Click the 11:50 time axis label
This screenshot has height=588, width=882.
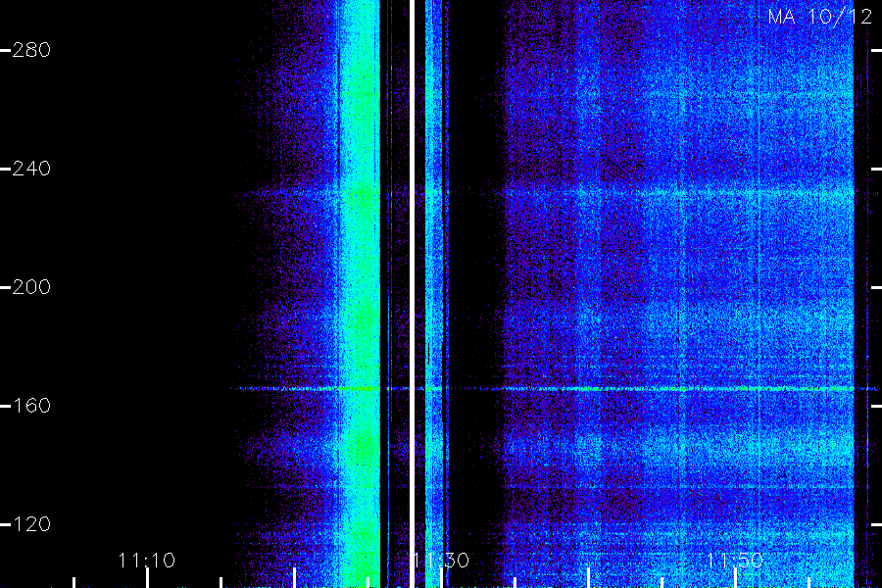[x=735, y=561]
